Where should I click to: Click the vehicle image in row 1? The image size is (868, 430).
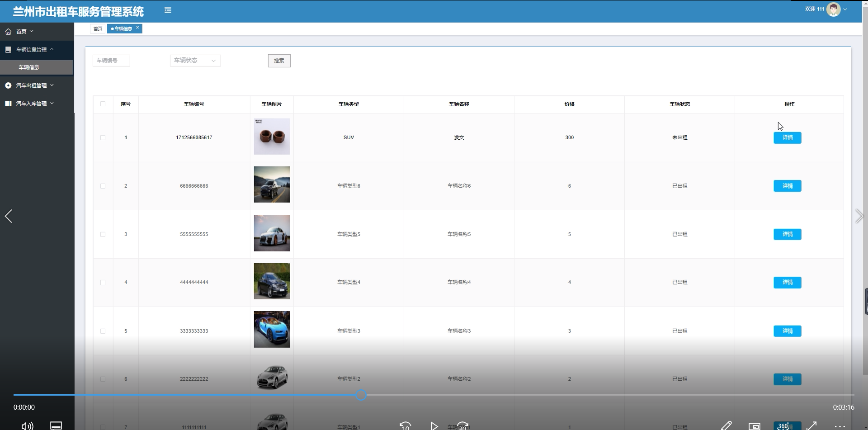[x=272, y=137]
